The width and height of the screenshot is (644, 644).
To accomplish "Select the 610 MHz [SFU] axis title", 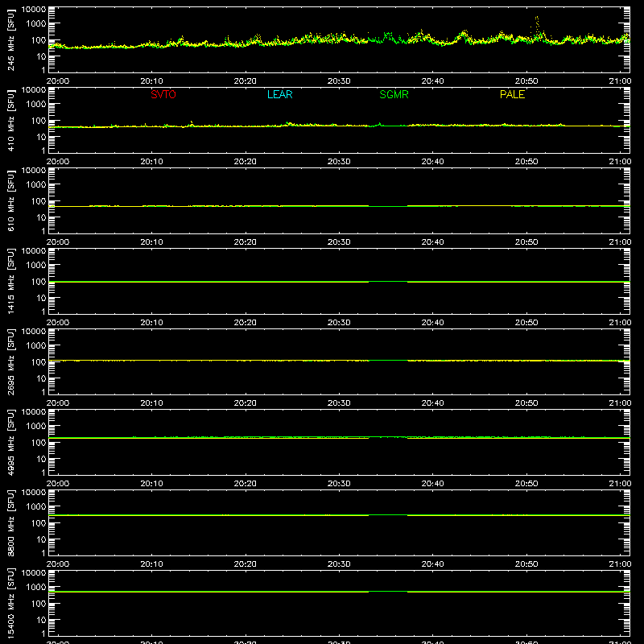I will 11,200.
